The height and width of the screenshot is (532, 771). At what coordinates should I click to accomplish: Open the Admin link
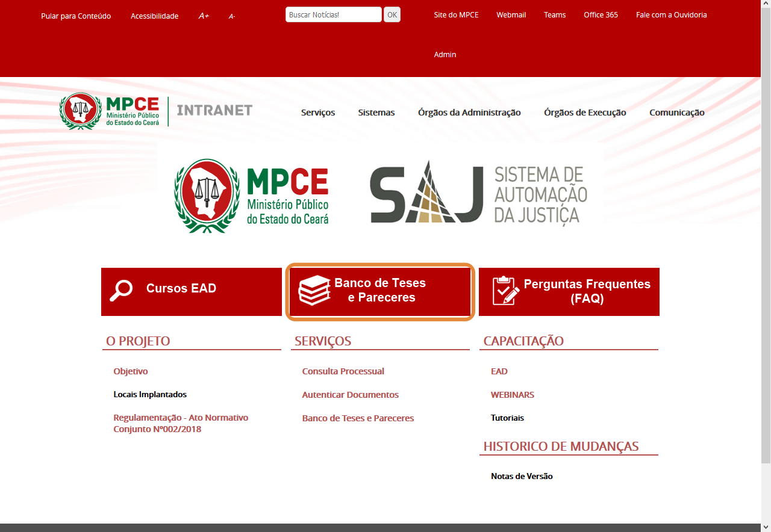click(445, 54)
